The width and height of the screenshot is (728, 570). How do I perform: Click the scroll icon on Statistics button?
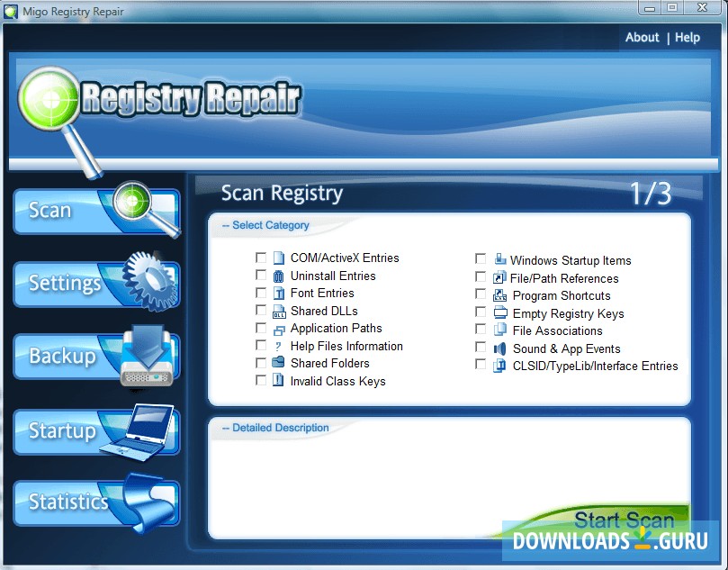point(148,503)
